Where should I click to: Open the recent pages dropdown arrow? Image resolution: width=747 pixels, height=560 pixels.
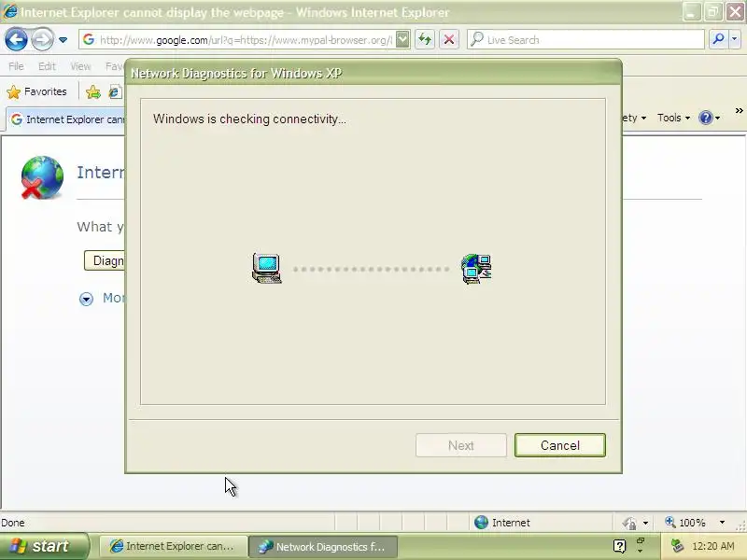[x=63, y=40]
